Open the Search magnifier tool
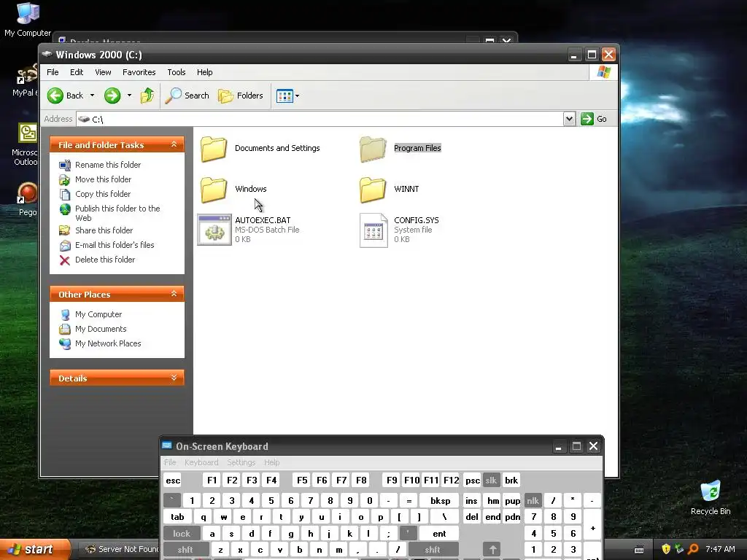 coord(187,96)
